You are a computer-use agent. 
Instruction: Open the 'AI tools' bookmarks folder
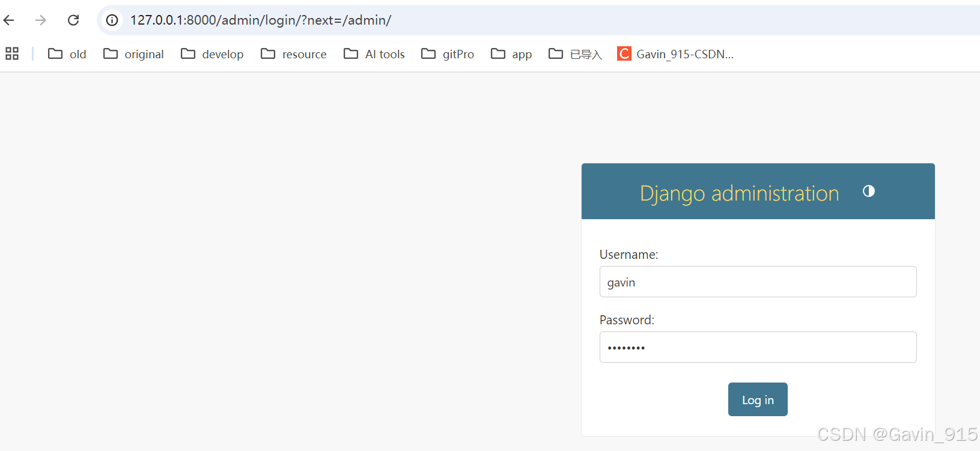click(374, 54)
